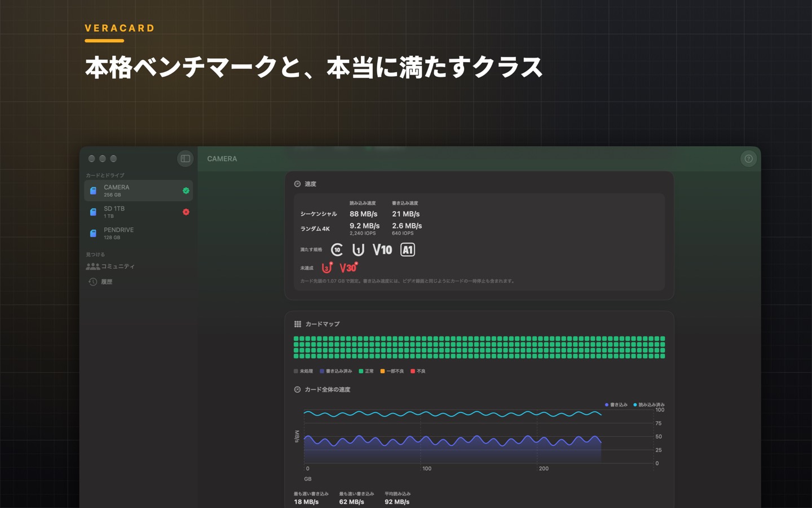Click the Class 10 badge
Image resolution: width=812 pixels, height=508 pixels.
point(337,249)
